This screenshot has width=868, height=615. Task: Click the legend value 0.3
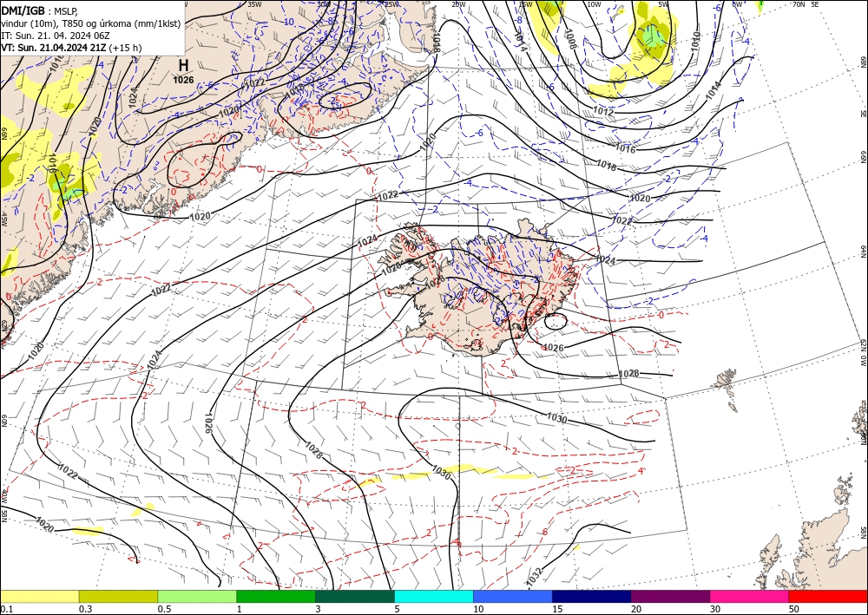(85, 609)
